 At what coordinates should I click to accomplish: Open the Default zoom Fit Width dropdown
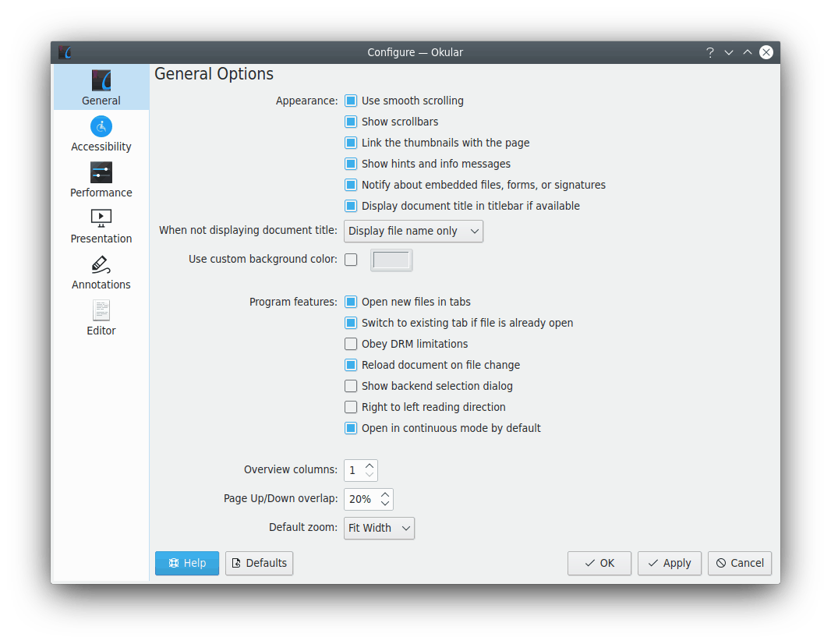(379, 528)
